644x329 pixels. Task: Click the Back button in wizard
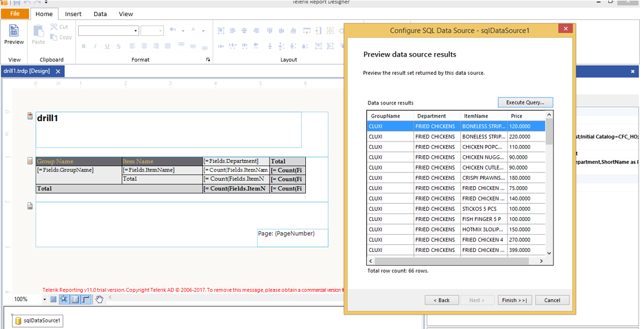(x=441, y=300)
